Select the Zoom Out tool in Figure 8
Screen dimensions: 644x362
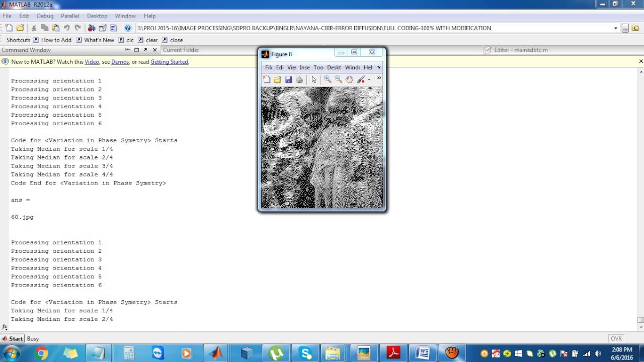pyautogui.click(x=339, y=79)
